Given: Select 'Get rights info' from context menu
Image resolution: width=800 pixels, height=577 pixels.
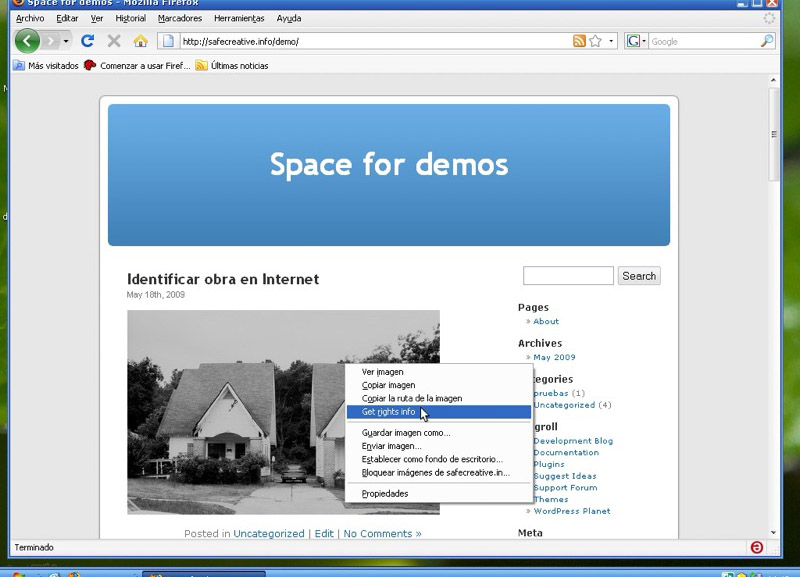Looking at the screenshot, I should coord(389,412).
